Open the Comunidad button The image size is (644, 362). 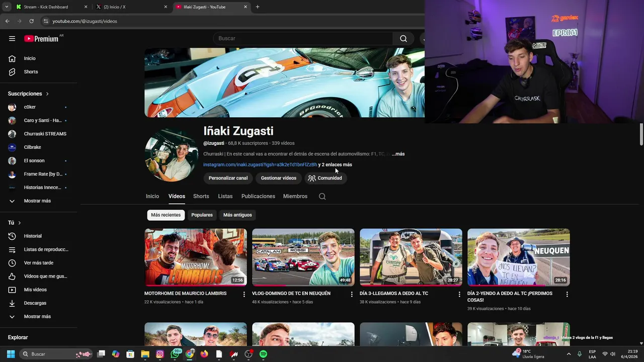point(325,178)
